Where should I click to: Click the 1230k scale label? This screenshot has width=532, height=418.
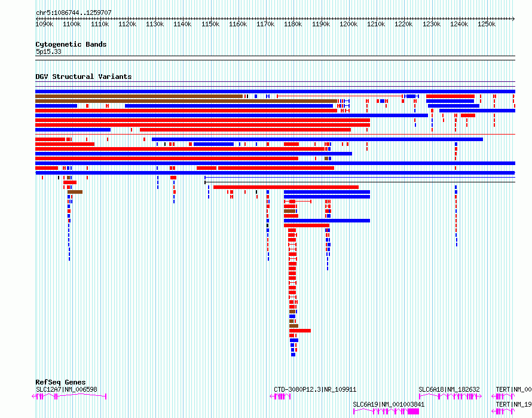click(x=432, y=24)
